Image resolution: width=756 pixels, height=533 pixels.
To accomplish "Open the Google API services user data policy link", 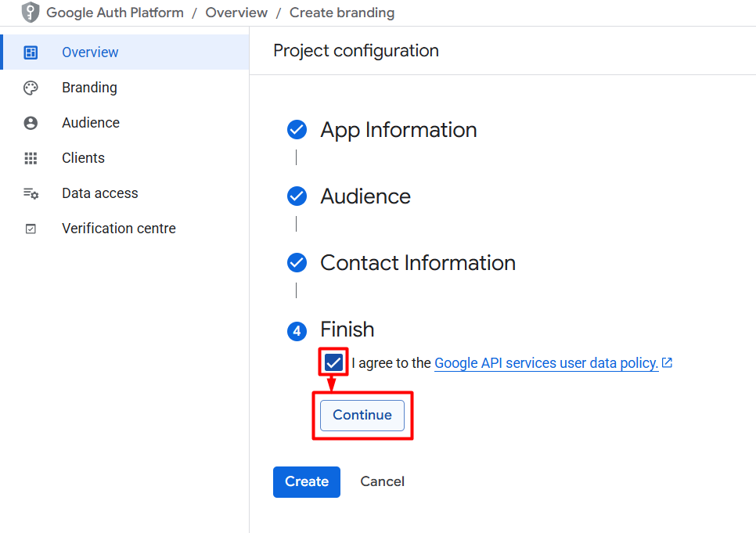I will click(x=546, y=362).
